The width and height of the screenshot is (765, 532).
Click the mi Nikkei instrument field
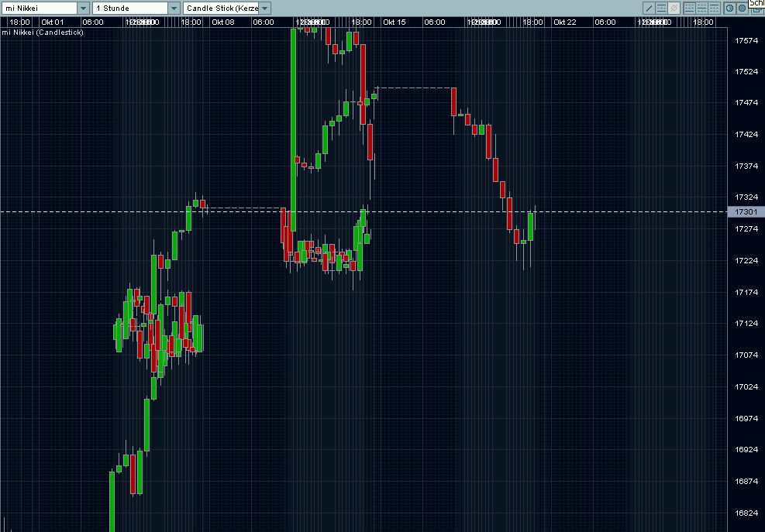pyautogui.click(x=40, y=9)
